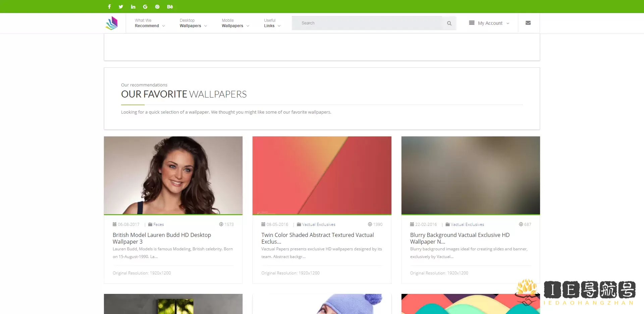
Task: Click the Pinterest icon
Action: [x=157, y=7]
